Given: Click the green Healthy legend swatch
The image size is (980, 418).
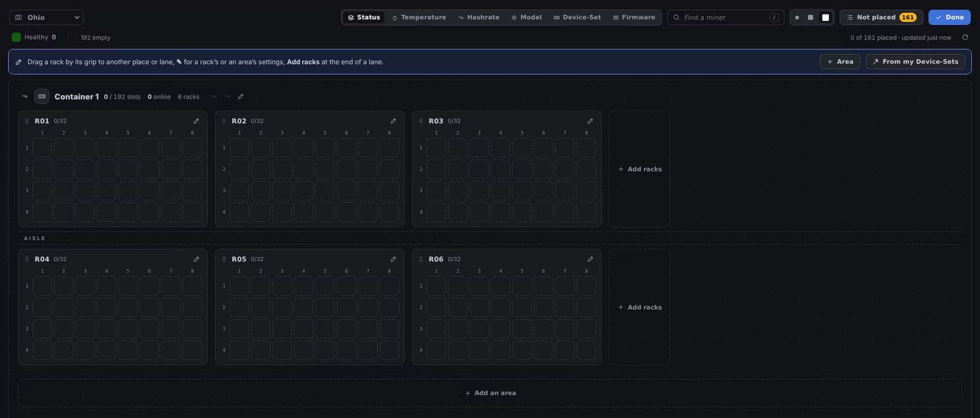Looking at the screenshot, I should point(17,37).
